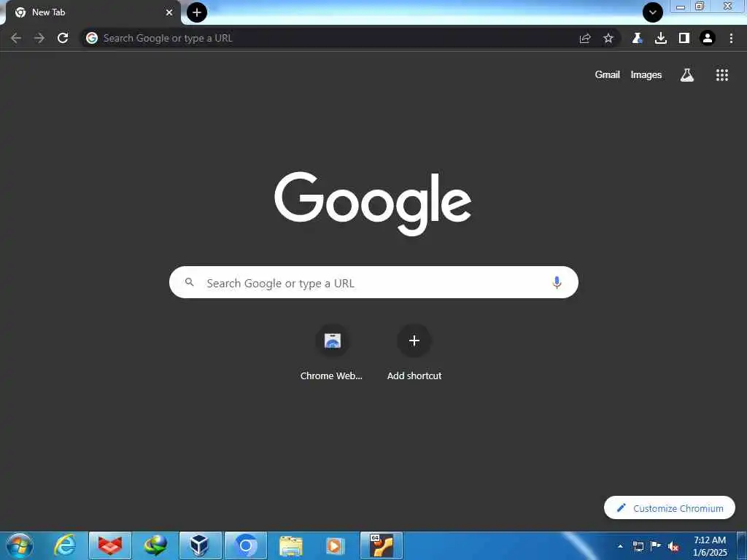Click the magnifier icon in search box

pyautogui.click(x=190, y=282)
